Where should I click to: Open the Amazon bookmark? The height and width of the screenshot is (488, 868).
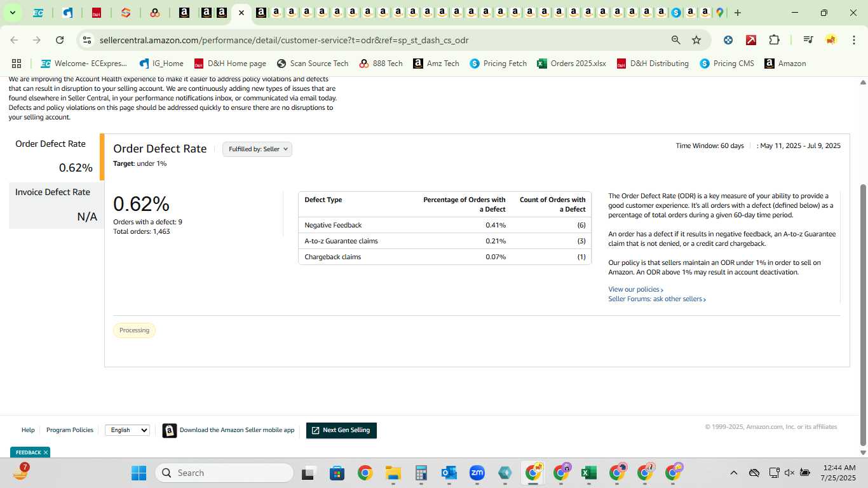point(785,64)
